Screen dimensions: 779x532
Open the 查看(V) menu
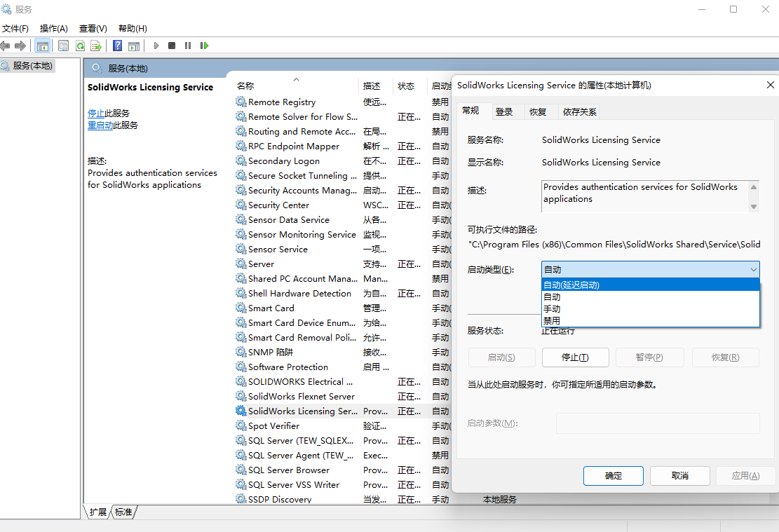click(x=93, y=28)
